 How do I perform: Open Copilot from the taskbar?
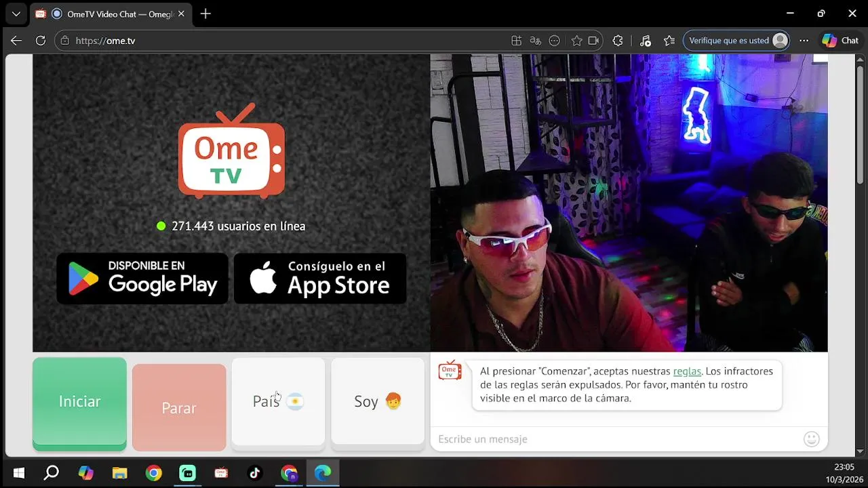click(85, 473)
